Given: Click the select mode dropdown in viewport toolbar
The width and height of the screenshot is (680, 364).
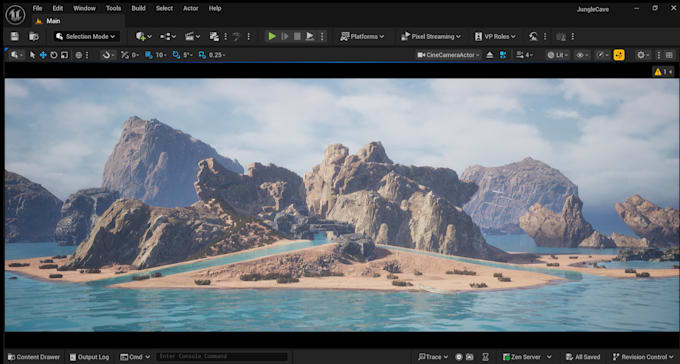Looking at the screenshot, I should click(x=17, y=55).
